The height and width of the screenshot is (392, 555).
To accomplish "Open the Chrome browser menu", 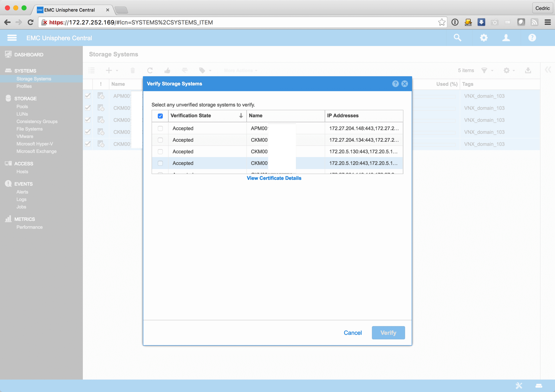I will pyautogui.click(x=547, y=23).
